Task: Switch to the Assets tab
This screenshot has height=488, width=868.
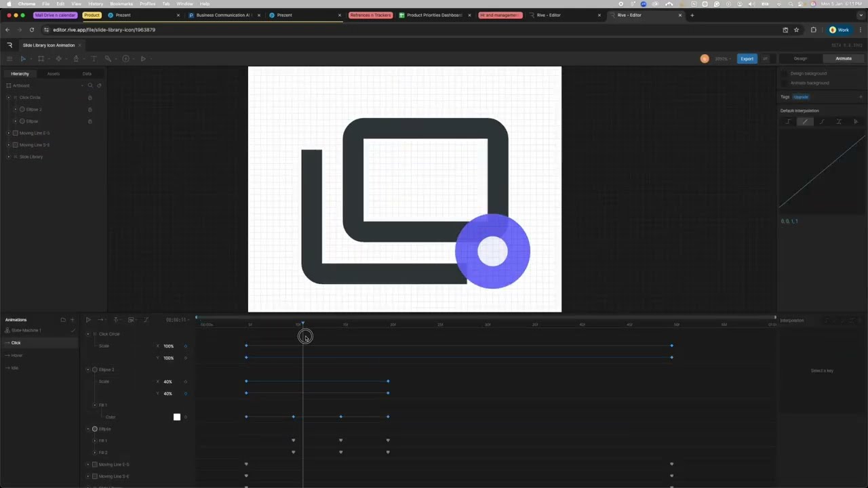Action: pyautogui.click(x=53, y=73)
